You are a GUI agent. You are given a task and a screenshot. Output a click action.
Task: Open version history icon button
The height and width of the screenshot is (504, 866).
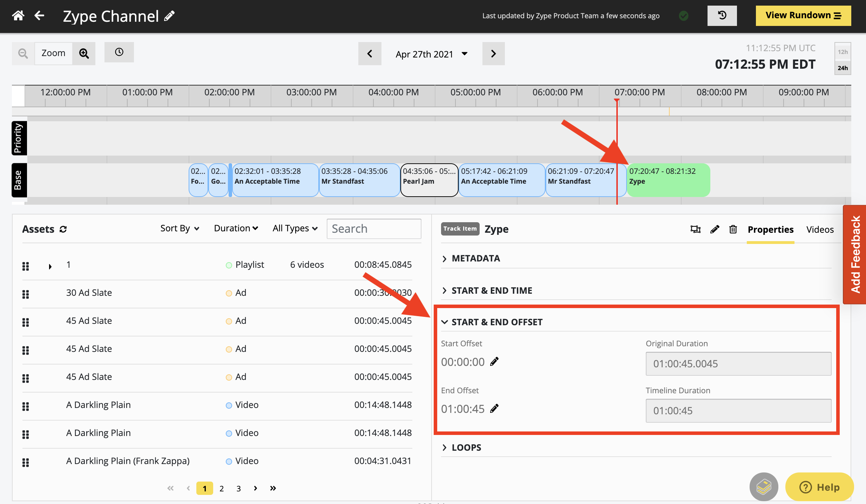click(722, 15)
